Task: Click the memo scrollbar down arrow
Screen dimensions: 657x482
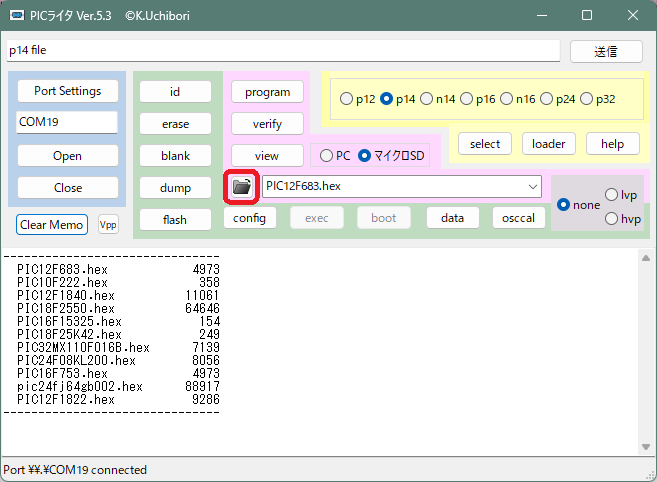Action: (x=646, y=447)
